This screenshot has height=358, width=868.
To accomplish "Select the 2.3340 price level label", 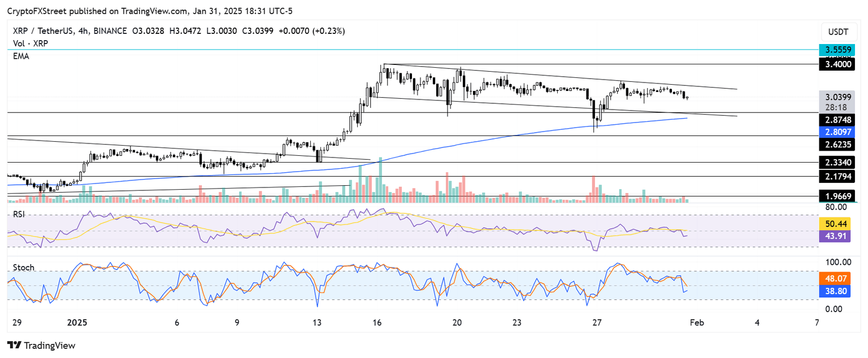I will 838,164.
